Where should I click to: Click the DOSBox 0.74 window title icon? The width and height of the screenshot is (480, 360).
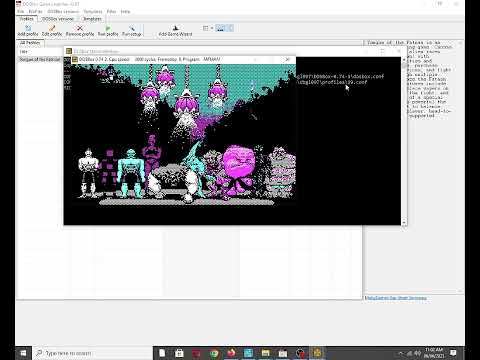[75, 59]
